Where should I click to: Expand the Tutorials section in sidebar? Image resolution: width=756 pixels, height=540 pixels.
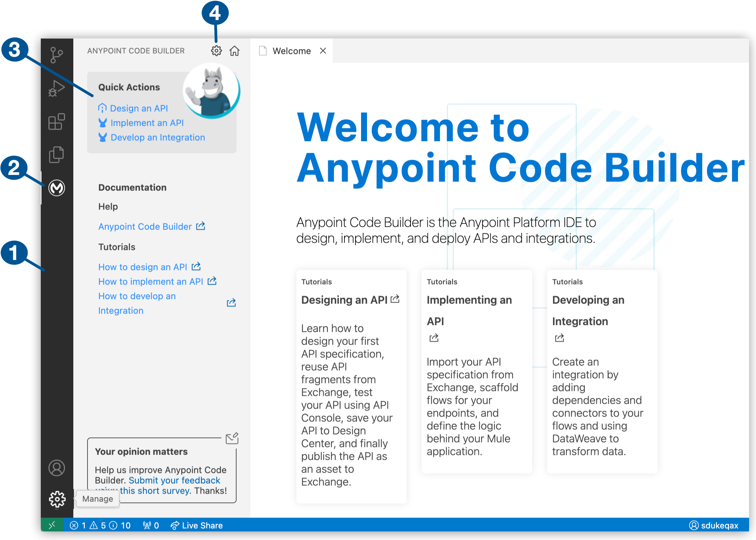(x=115, y=246)
